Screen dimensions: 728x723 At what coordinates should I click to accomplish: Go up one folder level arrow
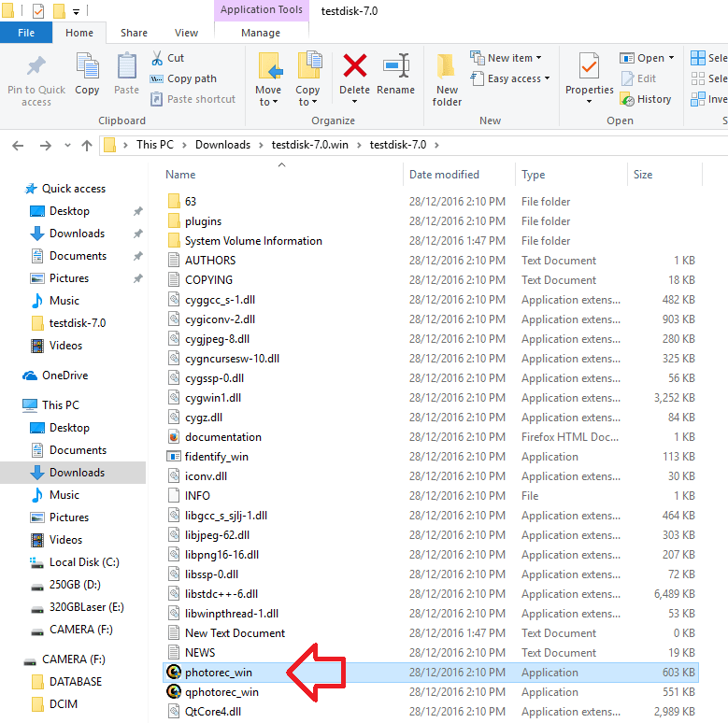pyautogui.click(x=87, y=146)
